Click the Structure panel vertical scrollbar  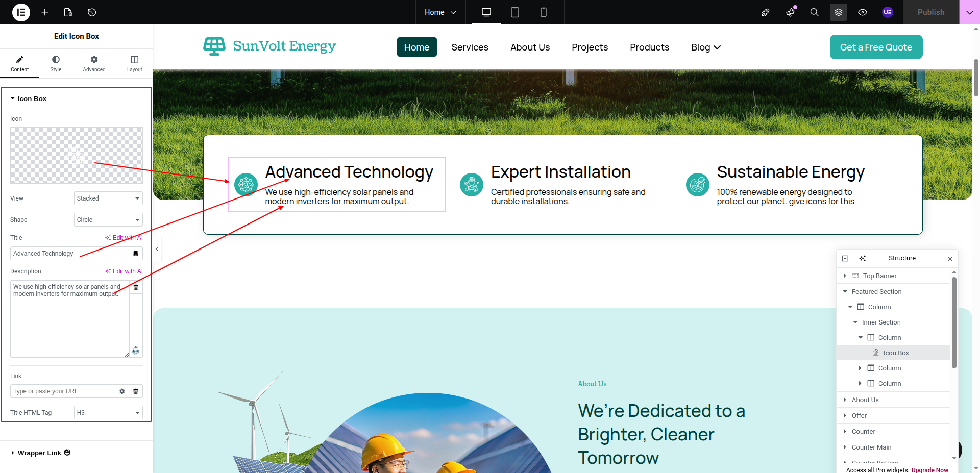954,322
